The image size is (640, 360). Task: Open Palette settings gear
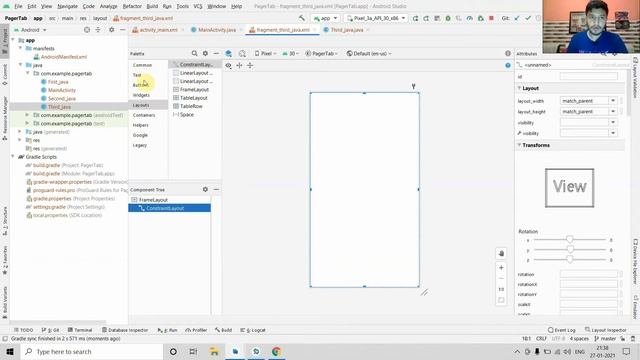coord(205,53)
